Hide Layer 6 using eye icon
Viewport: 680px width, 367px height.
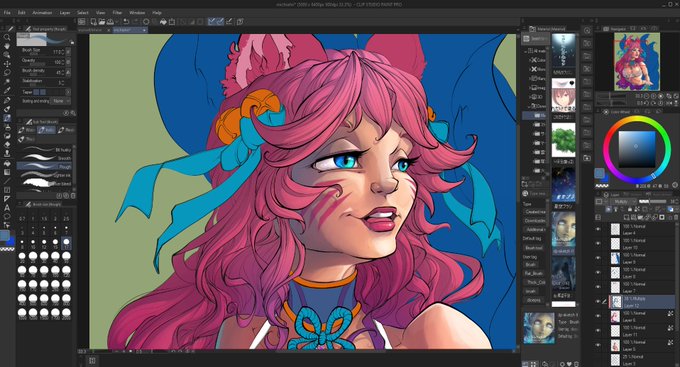click(598, 316)
